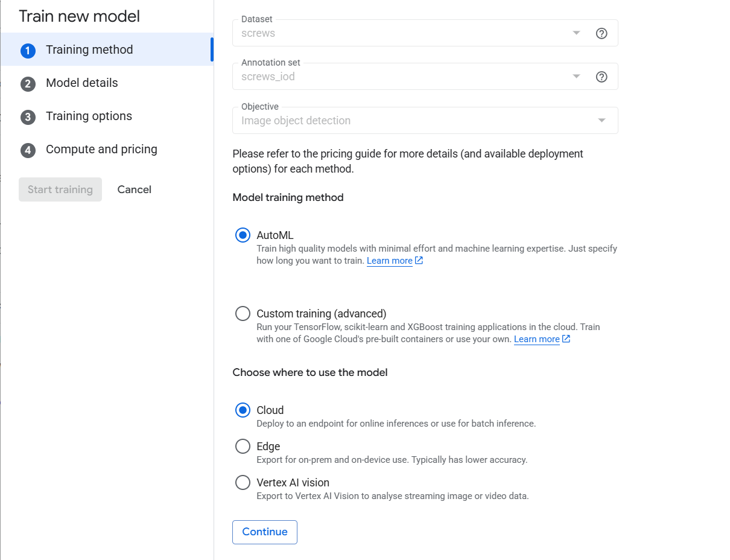Click step 1 number badge
This screenshot has width=730, height=560.
tap(28, 51)
